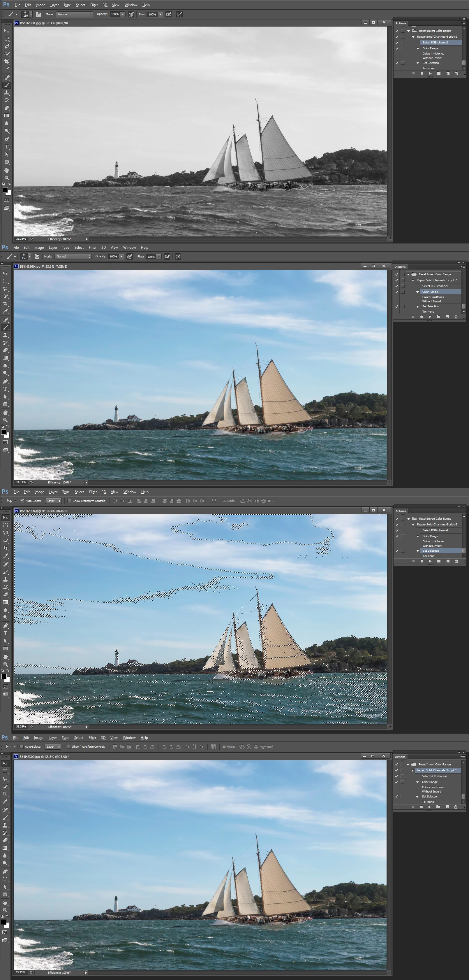The image size is (469, 980).
Task: Click align top edges icon in selection window
Action: tap(116, 501)
